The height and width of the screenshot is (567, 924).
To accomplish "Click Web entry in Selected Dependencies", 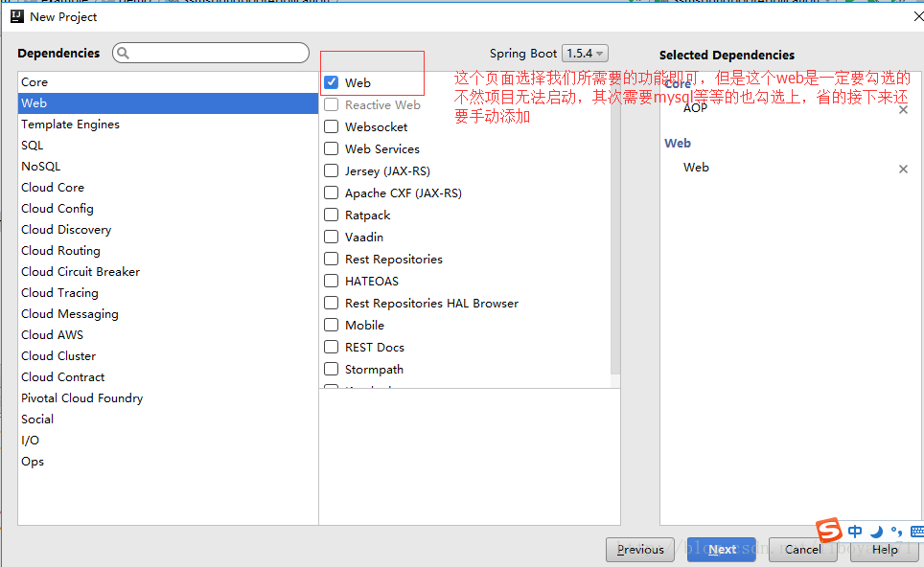I will 696,168.
